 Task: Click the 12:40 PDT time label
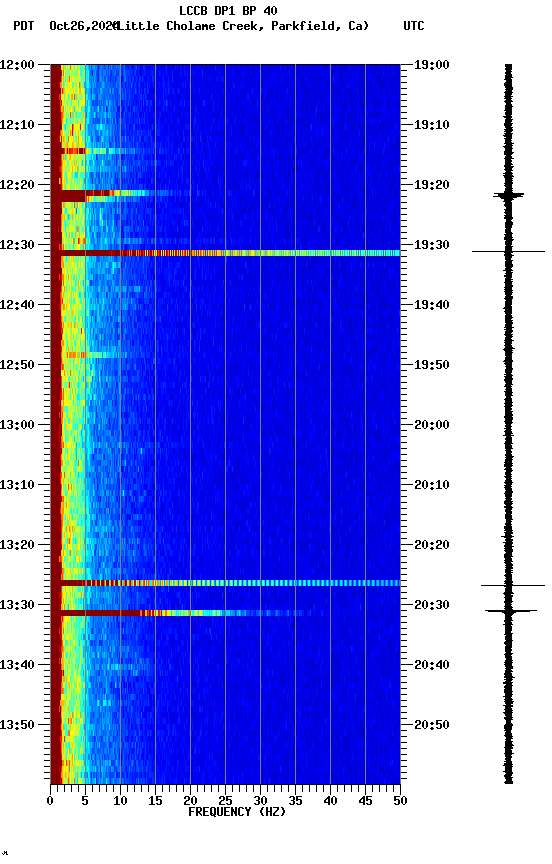(x=17, y=305)
